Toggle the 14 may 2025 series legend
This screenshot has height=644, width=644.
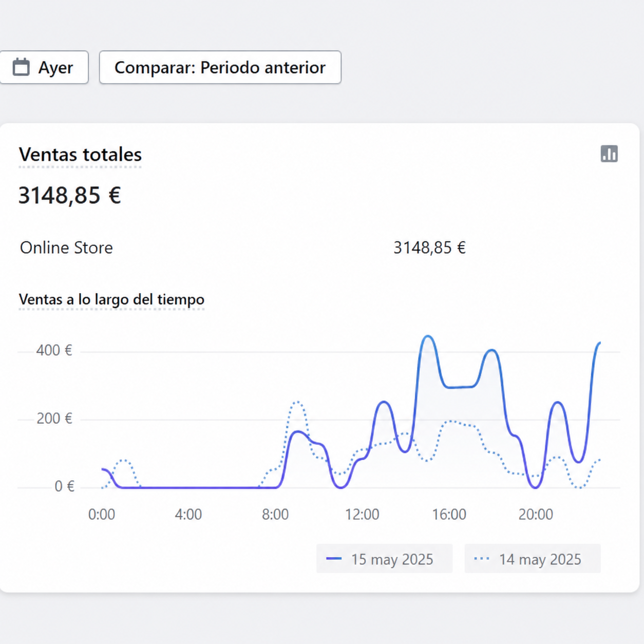click(533, 558)
